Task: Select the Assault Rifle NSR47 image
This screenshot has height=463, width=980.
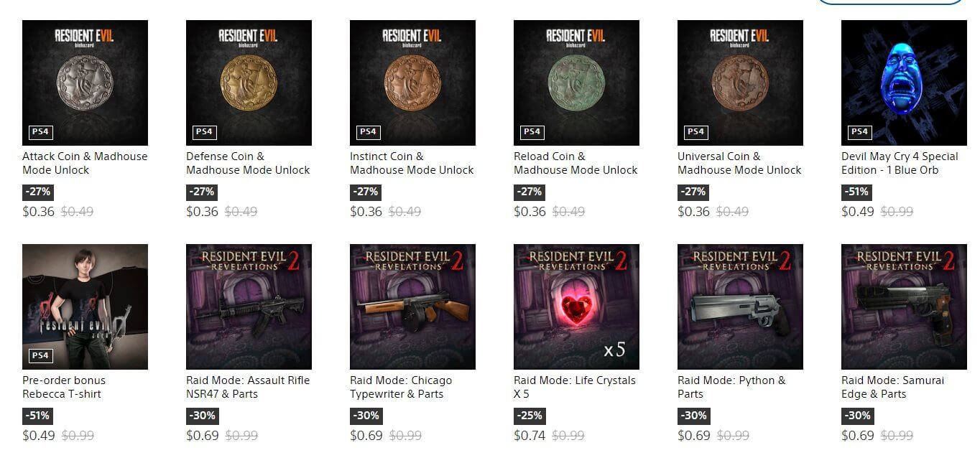Action: tap(249, 307)
